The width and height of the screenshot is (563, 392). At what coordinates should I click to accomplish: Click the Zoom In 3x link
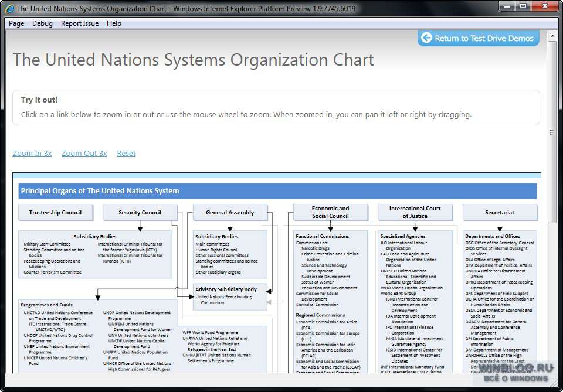coord(32,153)
